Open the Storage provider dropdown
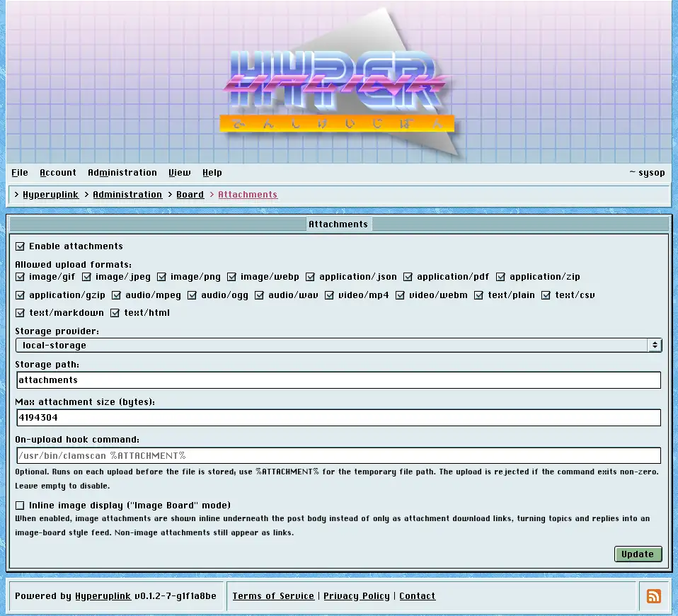This screenshot has height=616, width=678. [338, 346]
